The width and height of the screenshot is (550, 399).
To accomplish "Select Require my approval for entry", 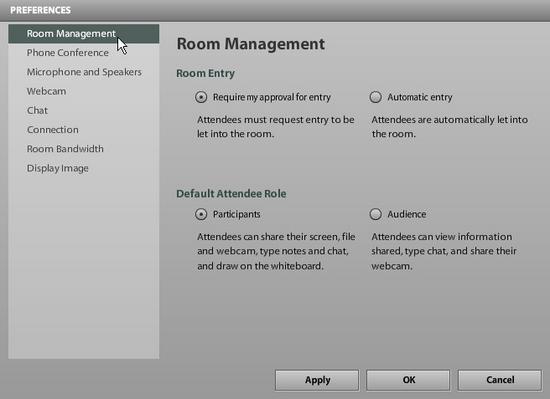I will 201,97.
